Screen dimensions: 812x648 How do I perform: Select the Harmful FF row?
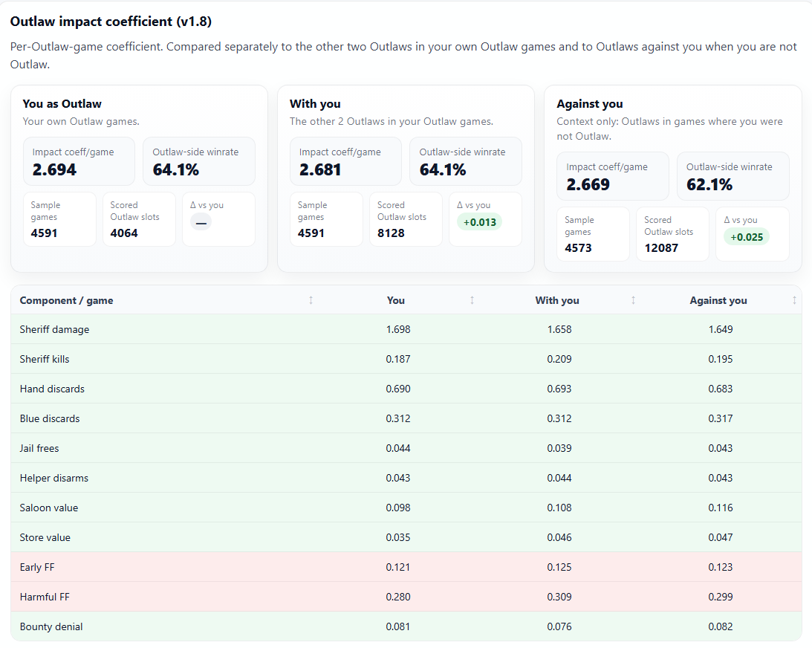pyautogui.click(x=406, y=597)
